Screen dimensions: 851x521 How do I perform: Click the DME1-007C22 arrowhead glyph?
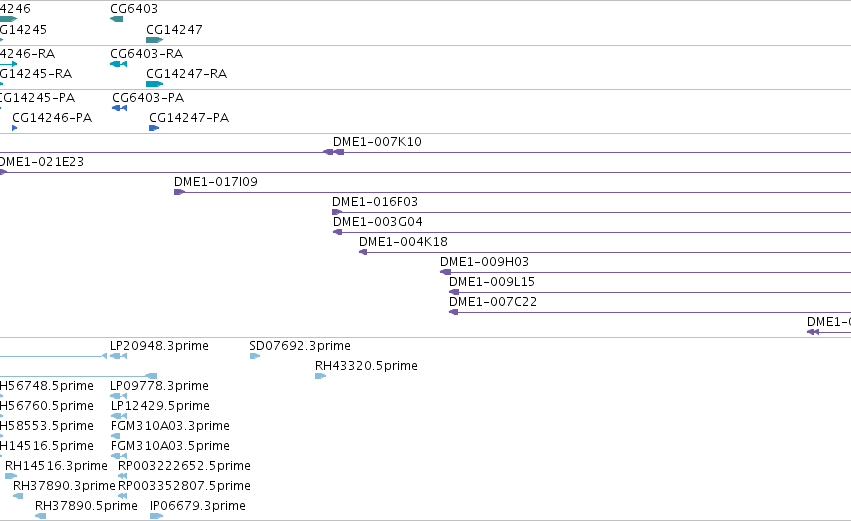pos(454,312)
